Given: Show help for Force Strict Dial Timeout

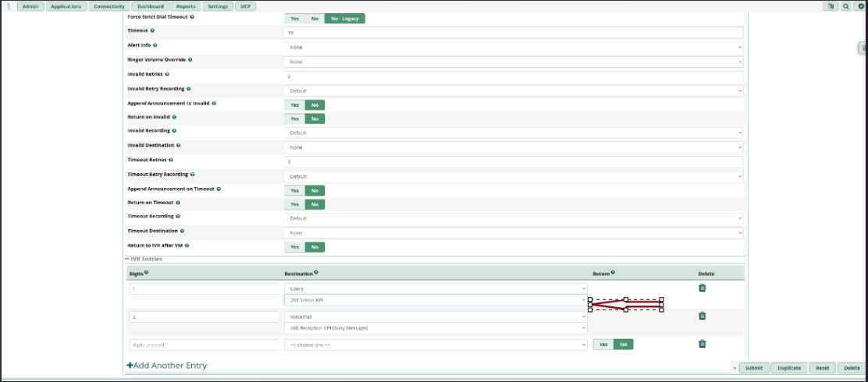Looking at the screenshot, I should [192, 17].
